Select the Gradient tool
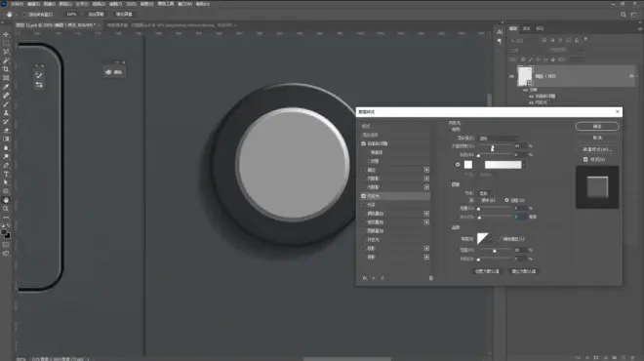 [x=6, y=139]
